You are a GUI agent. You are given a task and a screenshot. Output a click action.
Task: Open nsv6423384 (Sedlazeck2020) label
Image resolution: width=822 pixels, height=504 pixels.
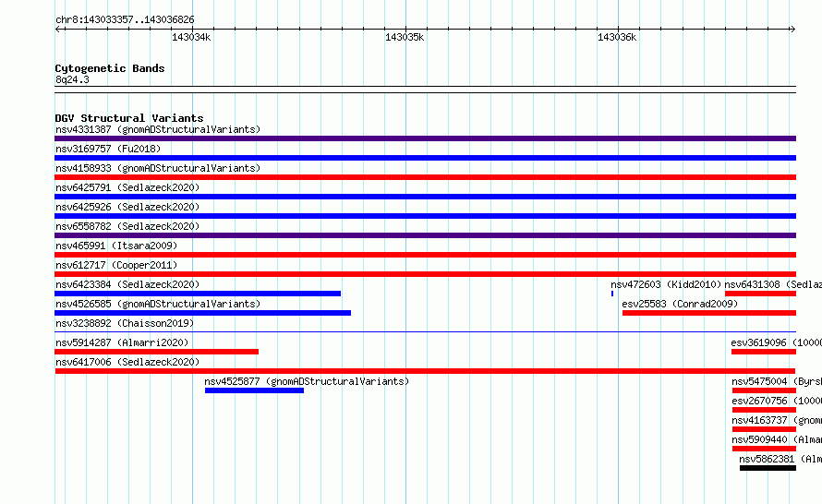[x=127, y=284]
